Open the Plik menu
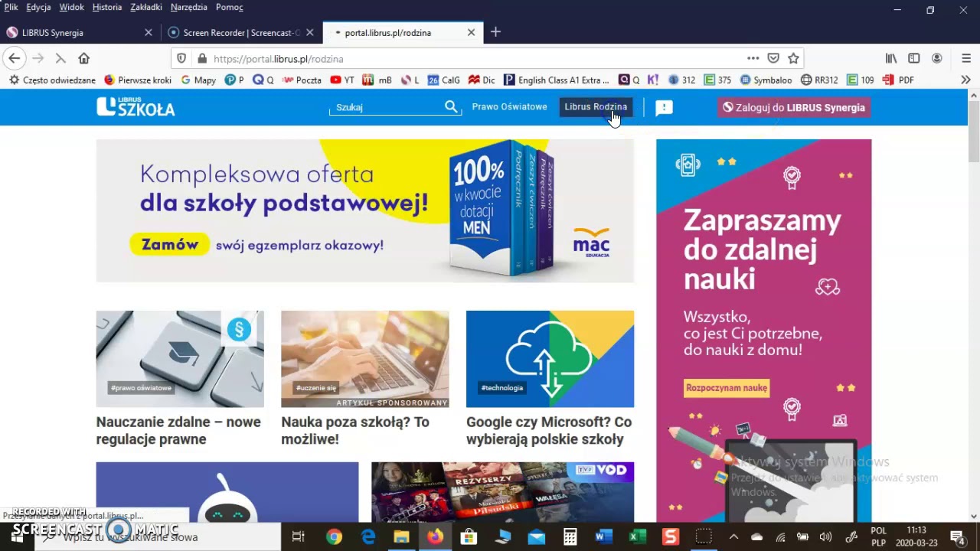 pos(11,7)
